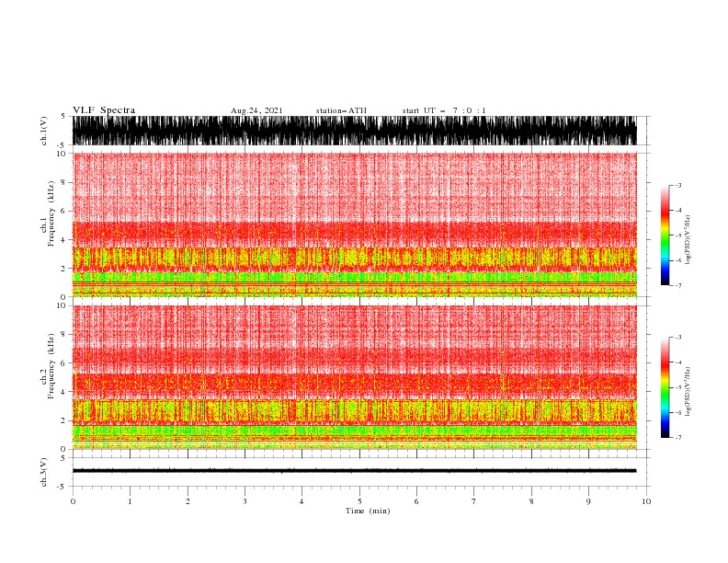Click the time axis tick label "8"

click(531, 501)
